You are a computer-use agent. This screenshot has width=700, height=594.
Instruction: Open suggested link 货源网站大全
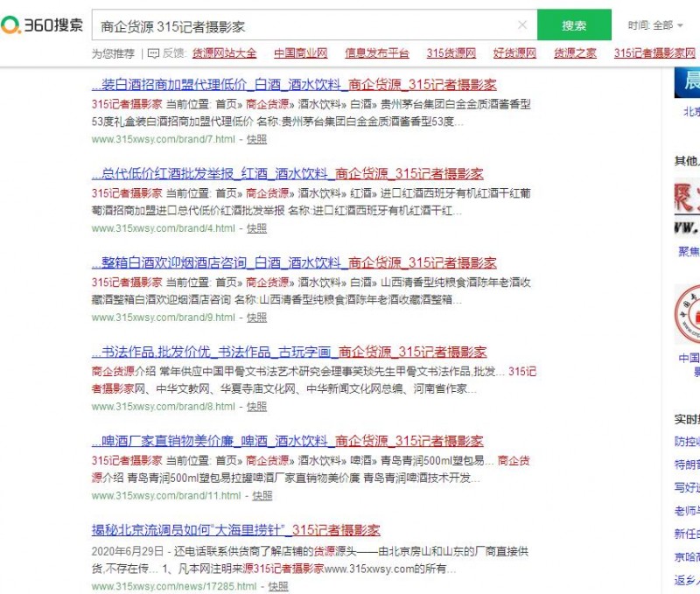[224, 53]
